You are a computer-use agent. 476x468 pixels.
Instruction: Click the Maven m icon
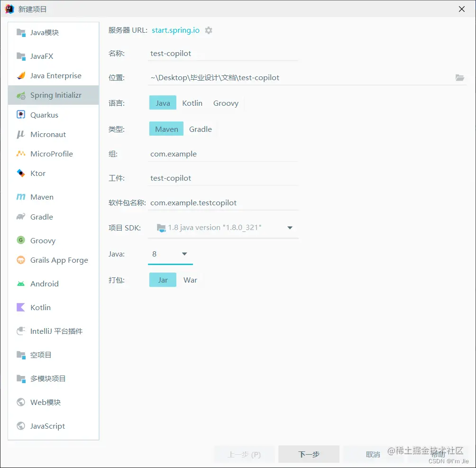coord(21,197)
